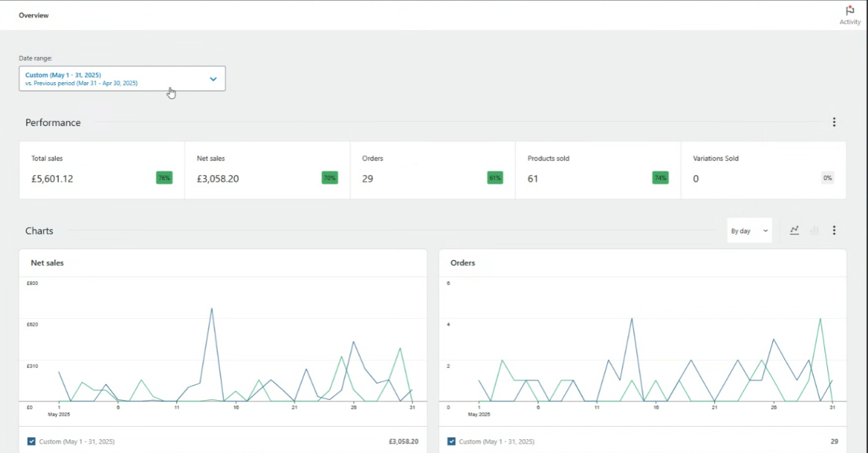
Task: Click the Total sales 76% badge
Action: [x=164, y=178]
